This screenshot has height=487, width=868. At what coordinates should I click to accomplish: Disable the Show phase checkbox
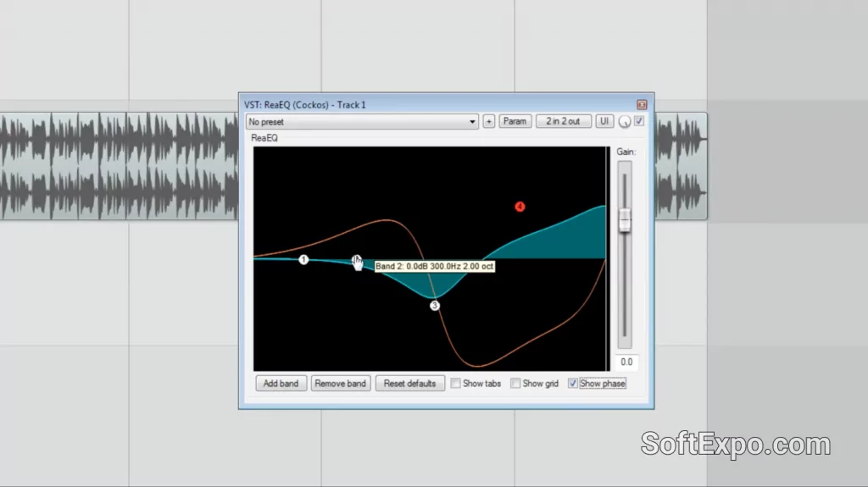573,384
